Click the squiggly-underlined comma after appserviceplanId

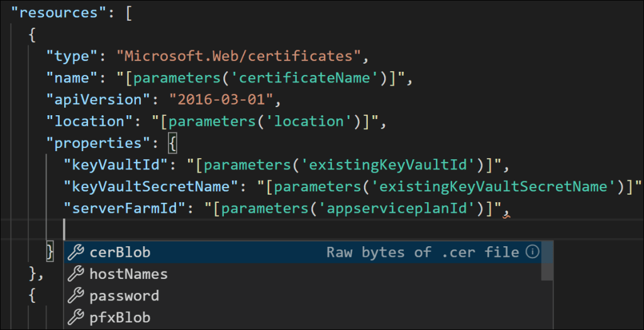pos(505,209)
